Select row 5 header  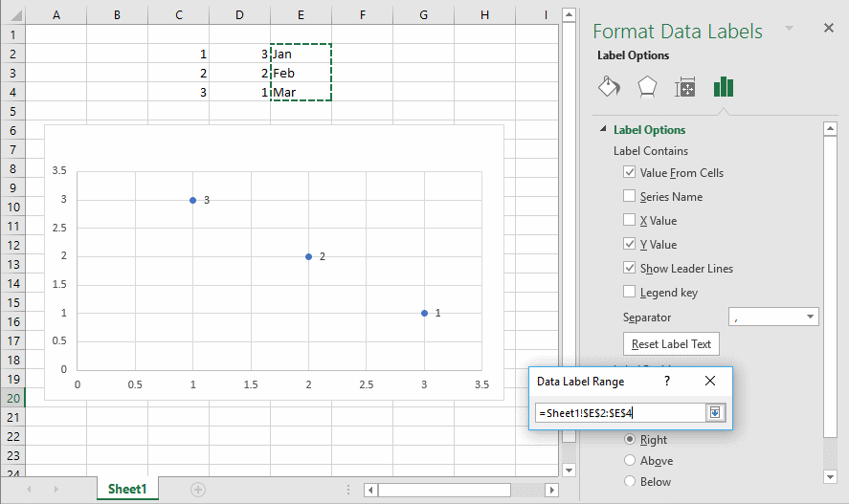13,111
